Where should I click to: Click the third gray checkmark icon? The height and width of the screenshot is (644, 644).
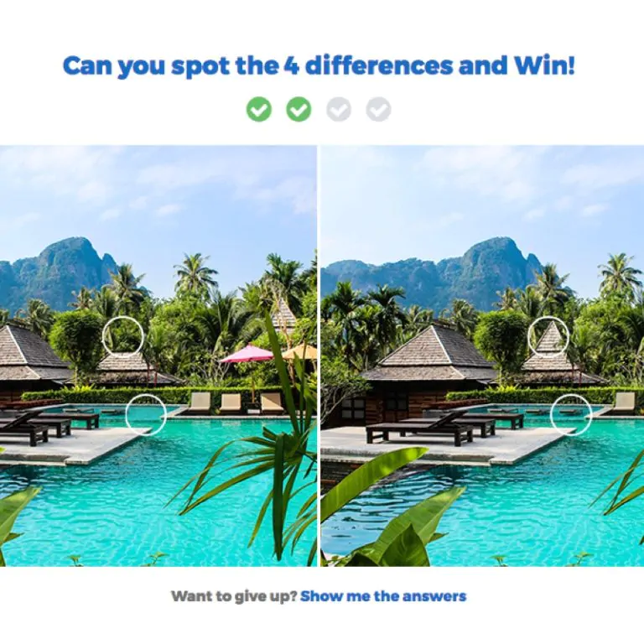[x=339, y=109]
